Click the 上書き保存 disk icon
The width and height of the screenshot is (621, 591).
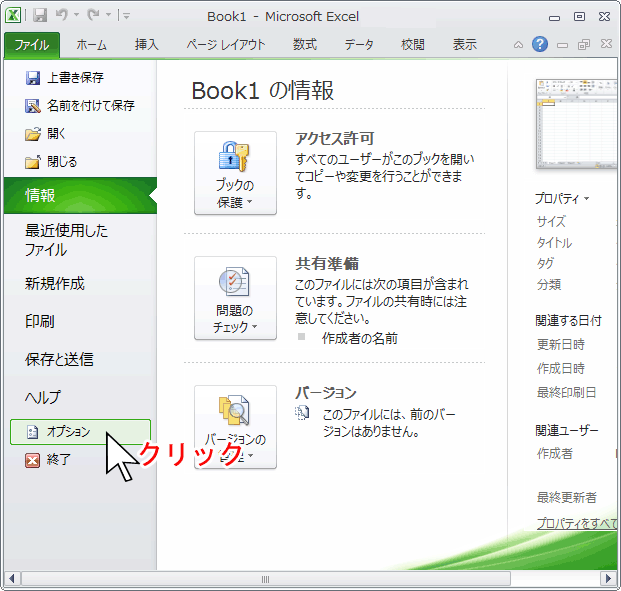point(33,78)
